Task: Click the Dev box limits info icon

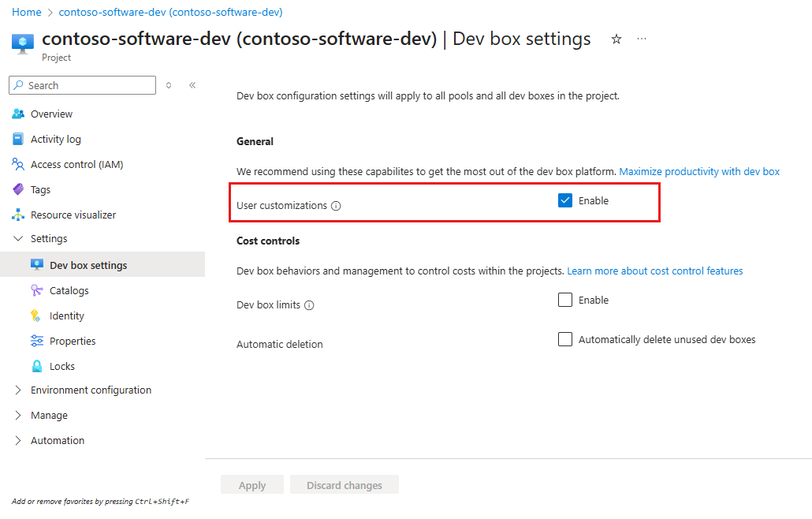Action: (309, 305)
